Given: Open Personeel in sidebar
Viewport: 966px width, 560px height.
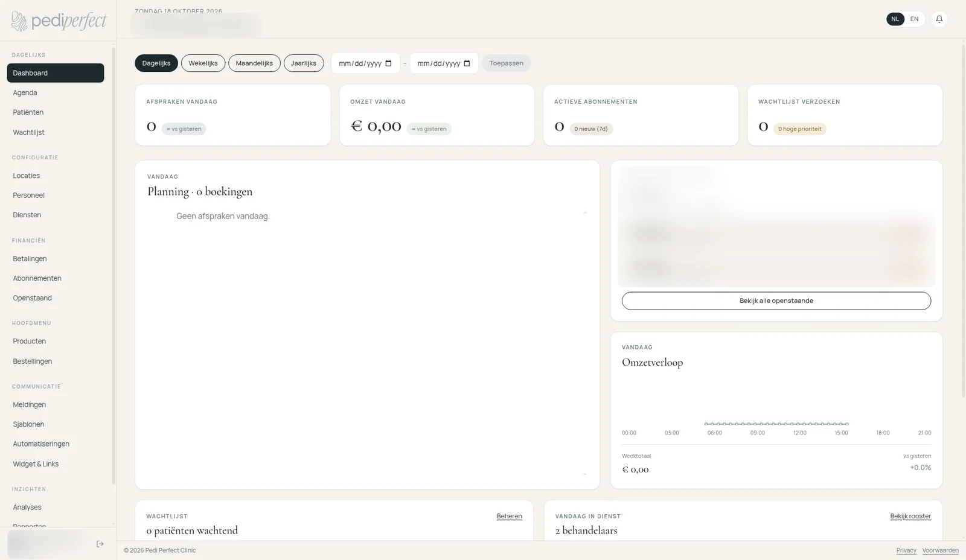Looking at the screenshot, I should (56, 196).
